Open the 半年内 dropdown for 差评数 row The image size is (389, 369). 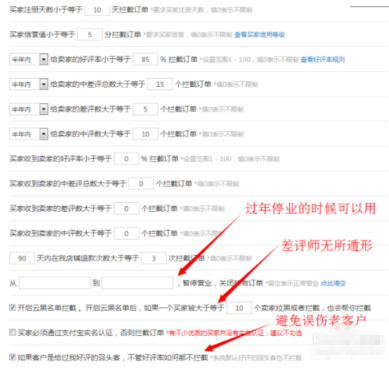[29, 109]
